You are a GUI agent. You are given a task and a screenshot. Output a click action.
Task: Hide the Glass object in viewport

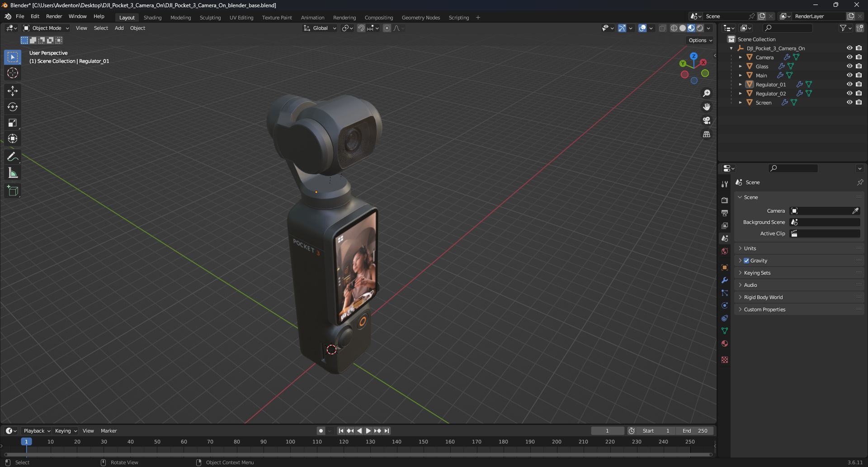[849, 66]
